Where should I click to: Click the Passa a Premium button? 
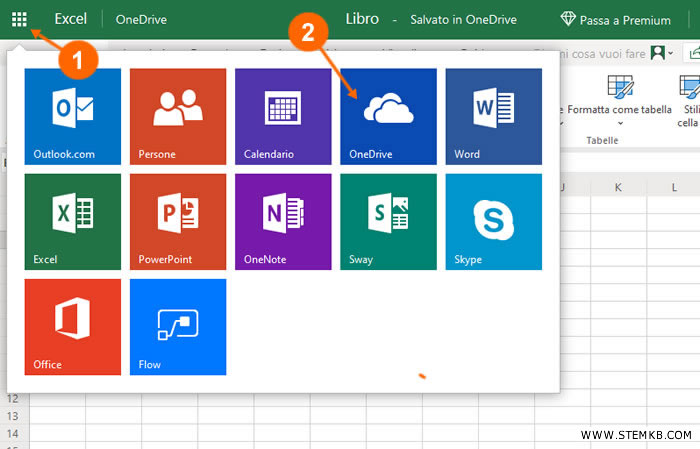pos(617,19)
